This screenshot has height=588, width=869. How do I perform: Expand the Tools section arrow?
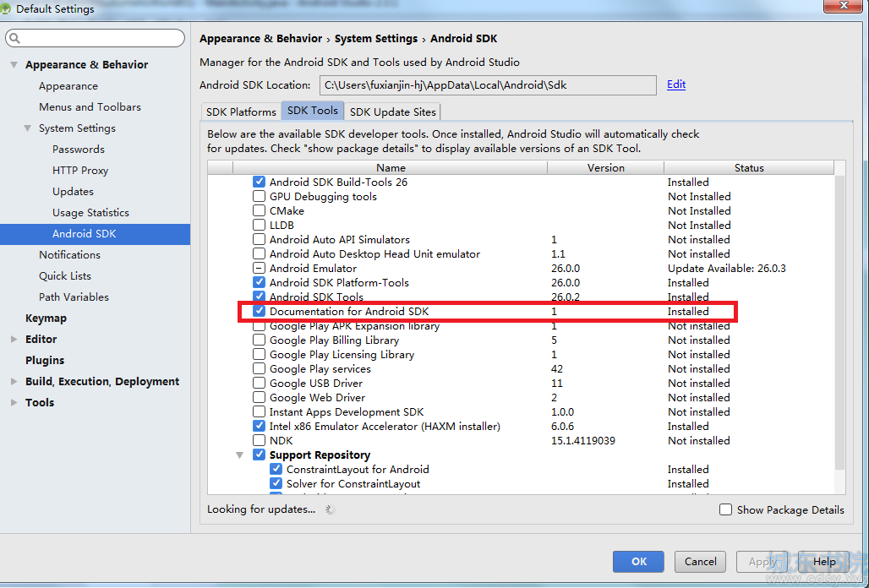coord(14,402)
